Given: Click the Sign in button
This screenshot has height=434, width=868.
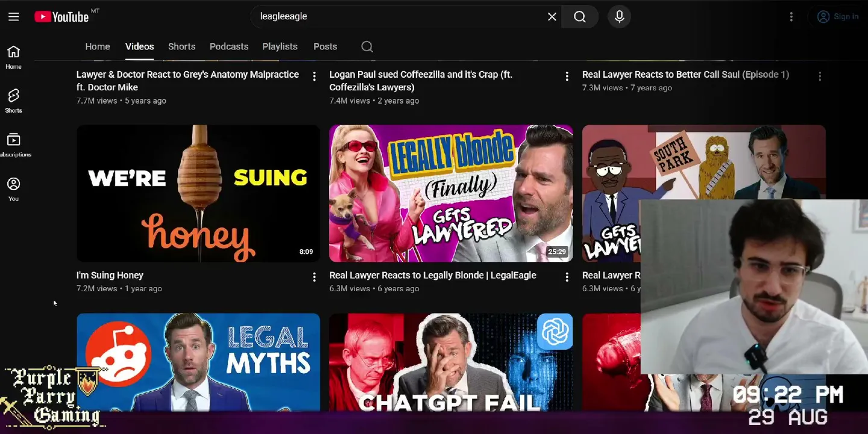Looking at the screenshot, I should [838, 16].
